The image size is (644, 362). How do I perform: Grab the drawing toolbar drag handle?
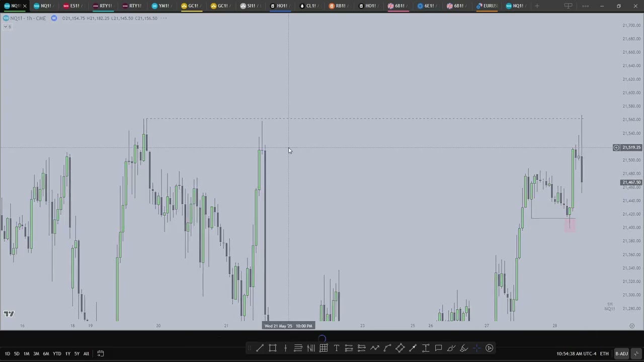pyautogui.click(x=250, y=348)
